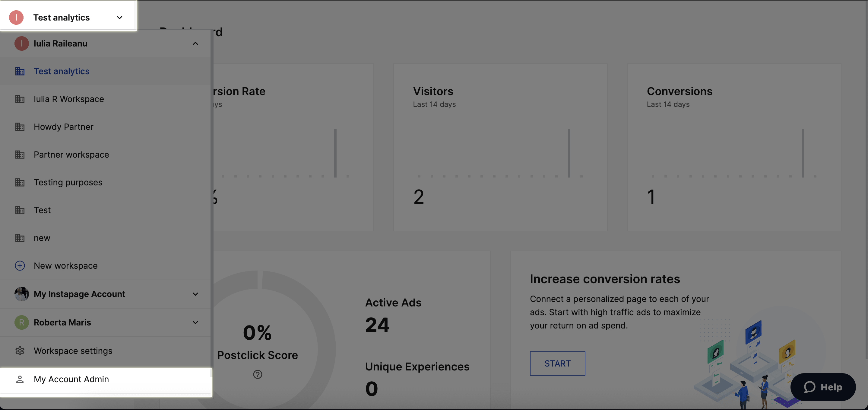The width and height of the screenshot is (868, 410).
Task: Switch to Iulia R Workspace
Action: click(106, 99)
